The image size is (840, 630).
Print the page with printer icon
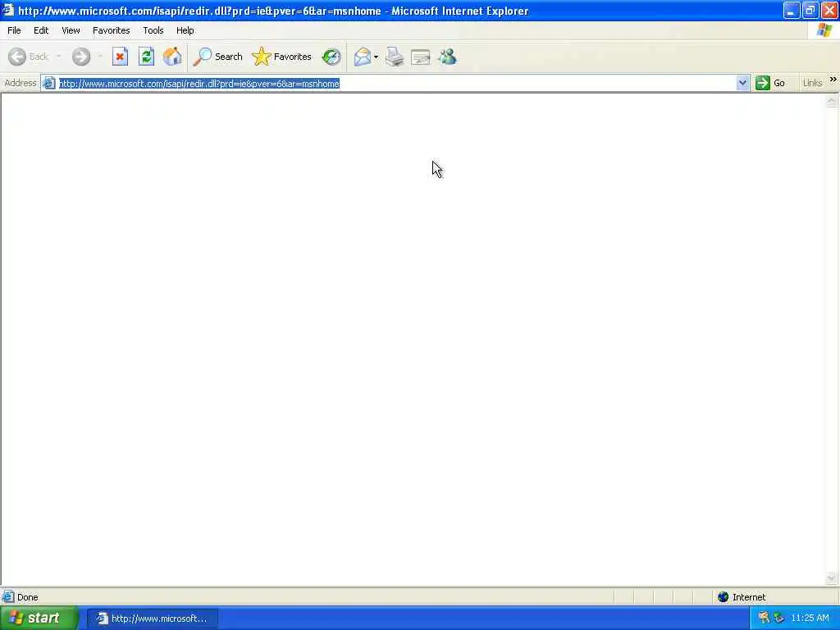395,57
